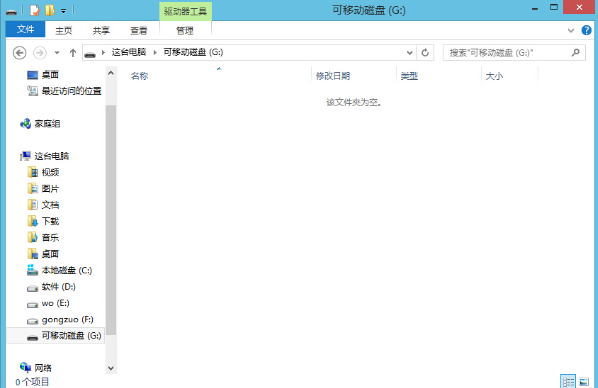
Task: Expand breadcrumb arrow after 这台电脑
Action: pyautogui.click(x=155, y=53)
